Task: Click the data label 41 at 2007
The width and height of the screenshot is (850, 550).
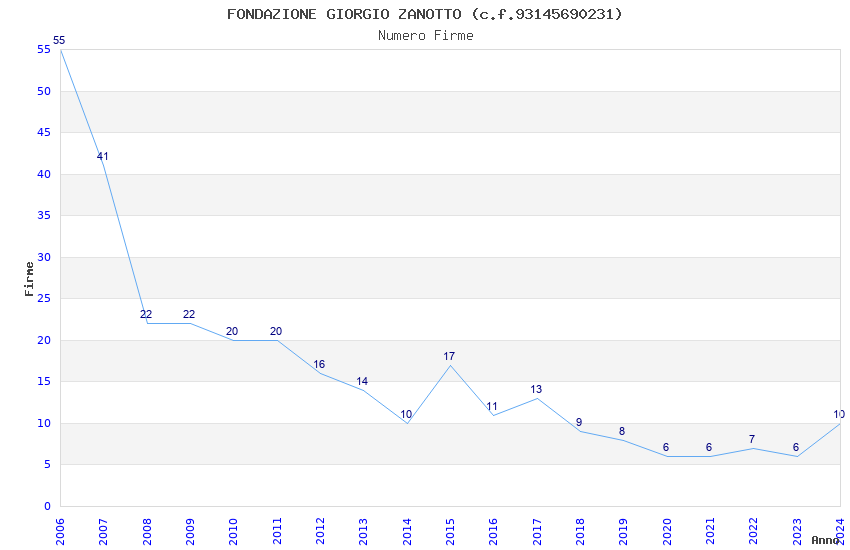Action: click(x=102, y=156)
